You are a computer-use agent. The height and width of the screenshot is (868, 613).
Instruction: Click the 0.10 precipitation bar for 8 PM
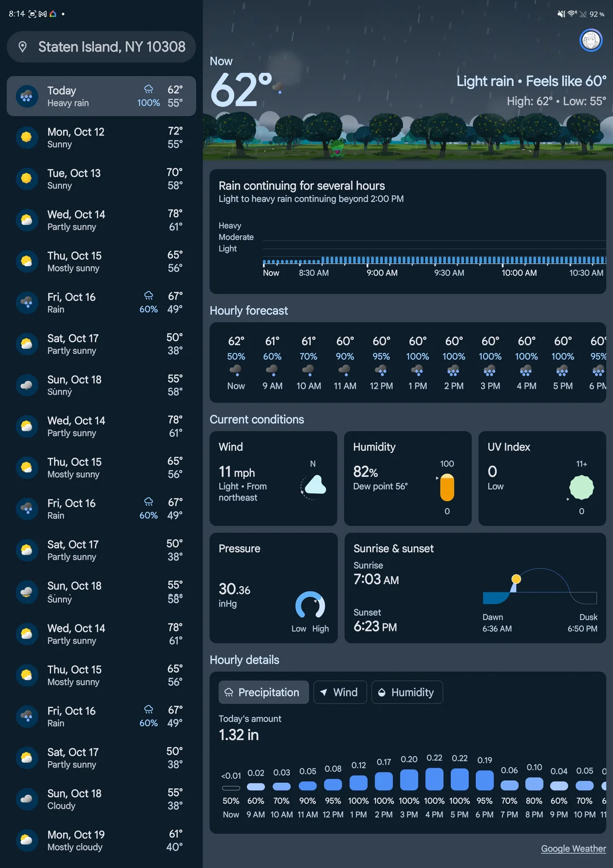534,784
